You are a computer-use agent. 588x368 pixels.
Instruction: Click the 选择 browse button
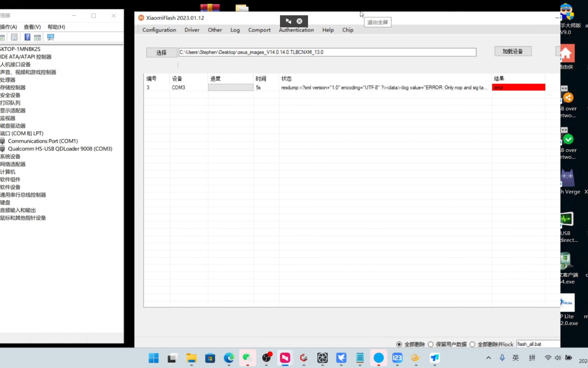(162, 52)
